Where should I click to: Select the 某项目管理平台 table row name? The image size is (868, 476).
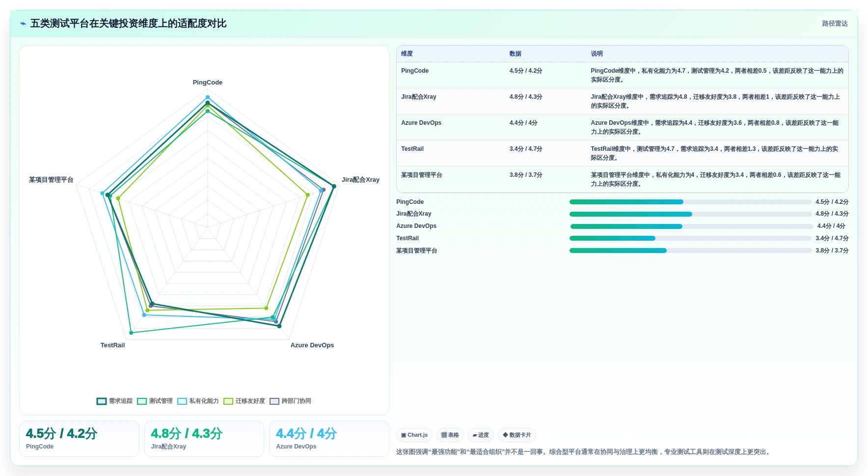(x=422, y=175)
